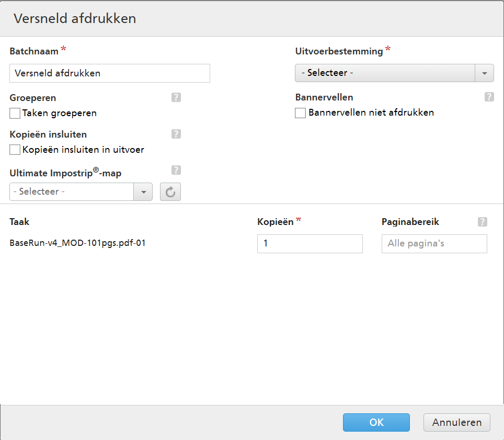
Task: Check Bannervellen niet afdrukken
Action: (x=300, y=113)
